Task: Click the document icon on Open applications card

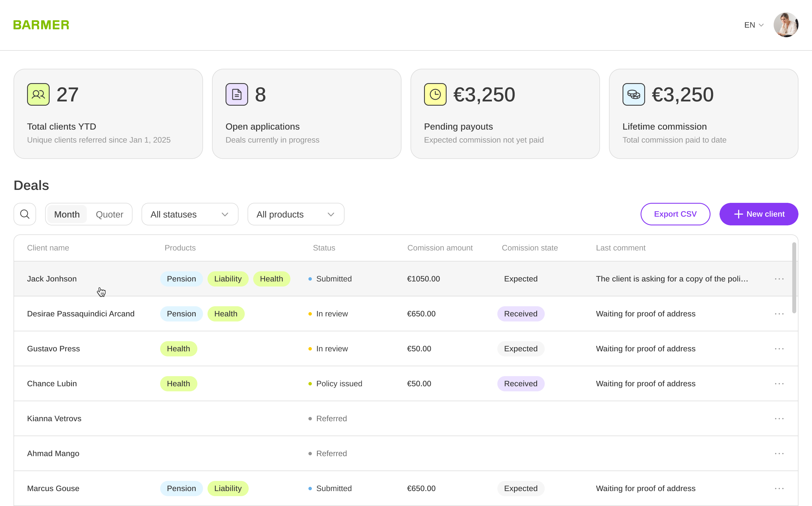Action: pos(236,94)
